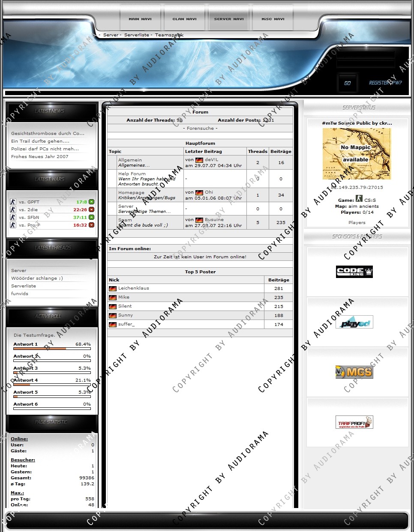Screen dimensions: 414x532
Task: Open news 'Polizei darf PCs nicht meh...'
Action: pyautogui.click(x=45, y=149)
